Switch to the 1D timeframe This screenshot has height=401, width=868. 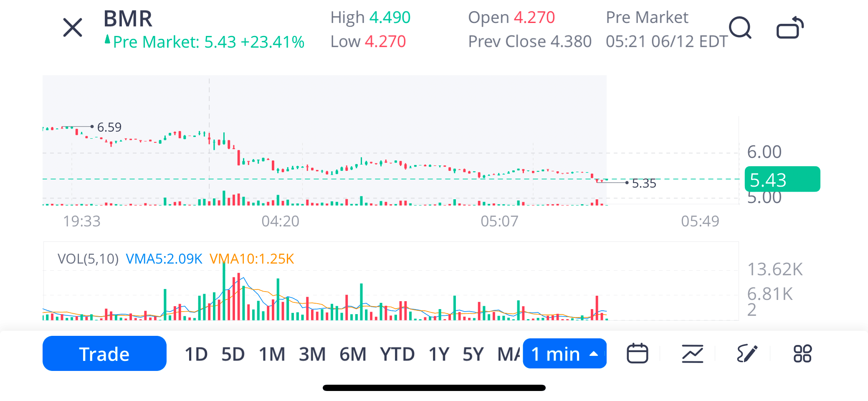click(196, 354)
